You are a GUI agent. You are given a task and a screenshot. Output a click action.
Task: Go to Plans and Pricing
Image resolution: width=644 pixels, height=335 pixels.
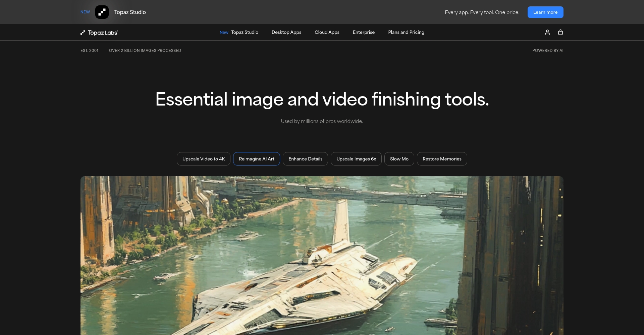[x=406, y=32]
